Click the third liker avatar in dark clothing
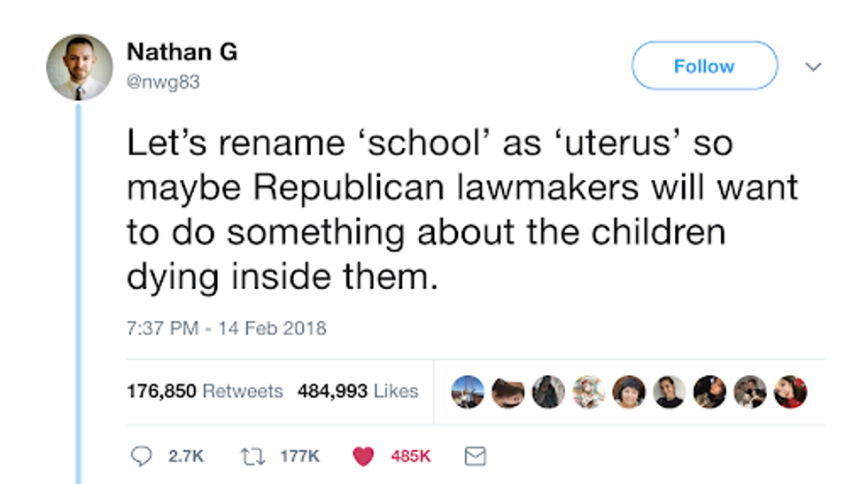Screen dimensions: 868x484 click(x=548, y=392)
